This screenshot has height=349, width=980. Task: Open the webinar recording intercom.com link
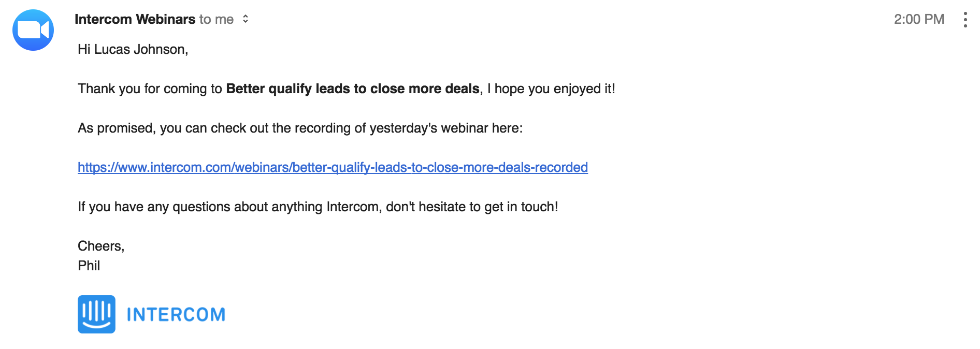(333, 167)
